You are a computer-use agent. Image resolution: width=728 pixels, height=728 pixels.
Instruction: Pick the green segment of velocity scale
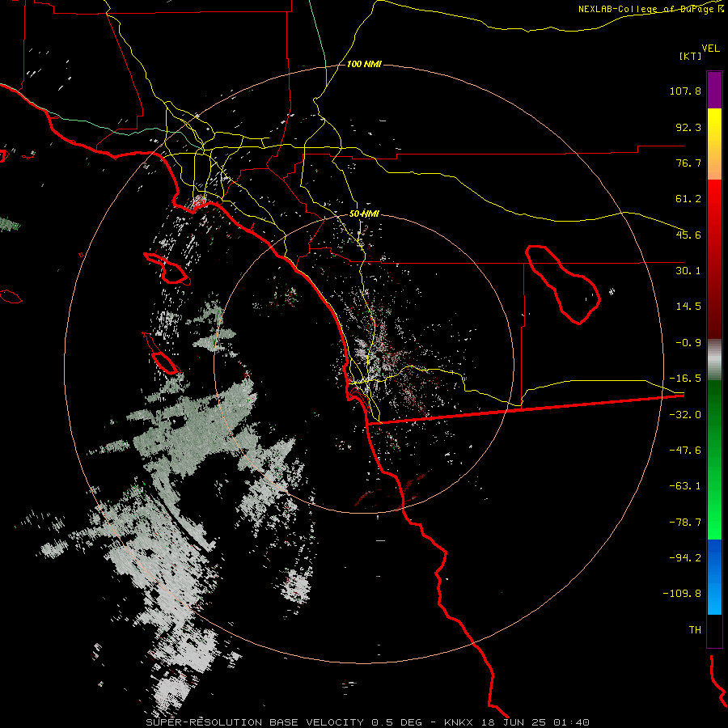click(x=714, y=459)
